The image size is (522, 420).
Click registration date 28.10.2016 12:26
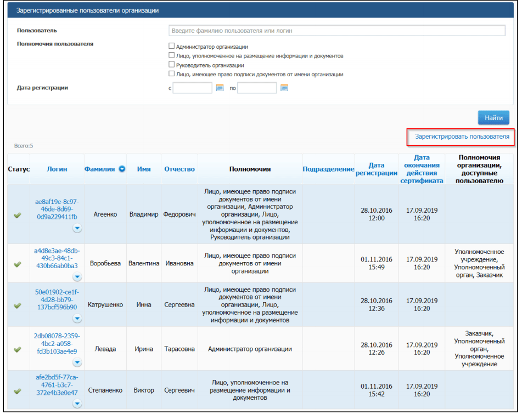pos(377,349)
